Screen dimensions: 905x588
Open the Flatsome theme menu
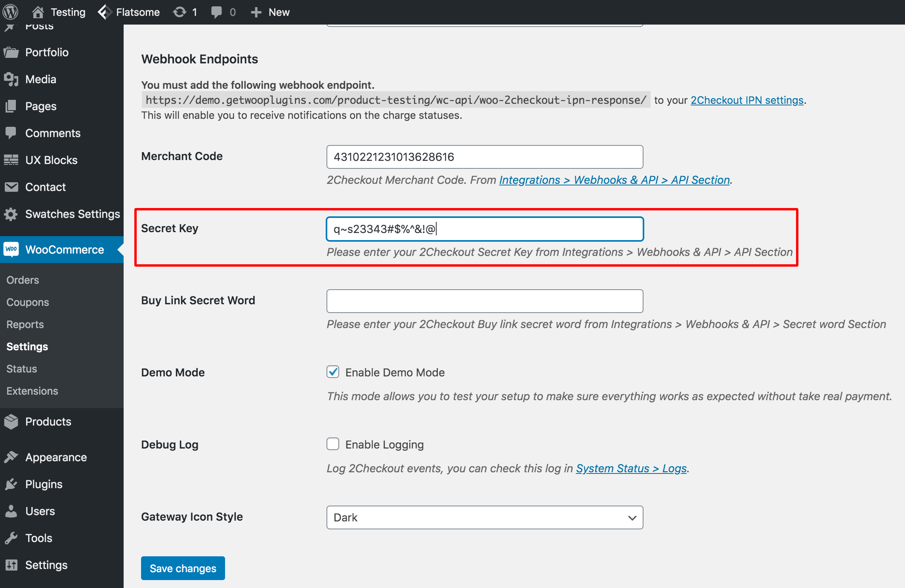point(129,12)
